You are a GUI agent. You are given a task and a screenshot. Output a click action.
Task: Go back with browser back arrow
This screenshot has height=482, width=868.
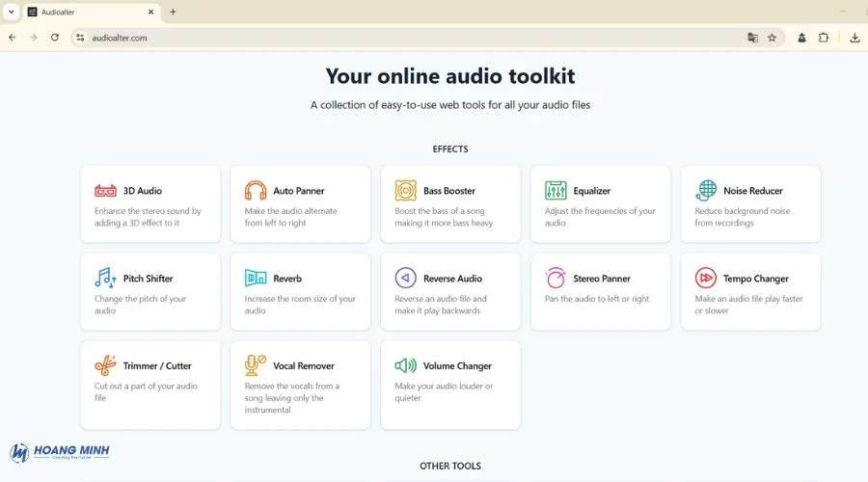pyautogui.click(x=13, y=38)
